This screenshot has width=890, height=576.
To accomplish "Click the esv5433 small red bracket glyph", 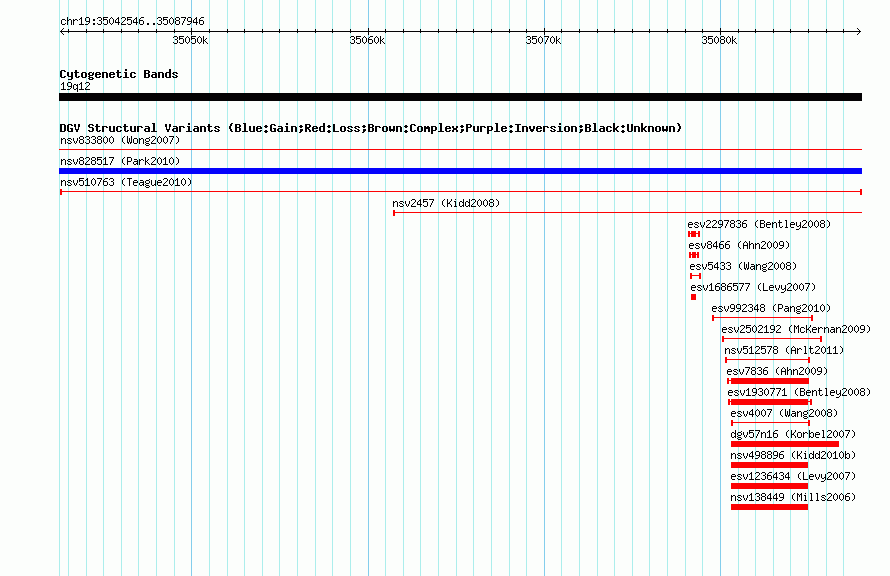I will point(695,276).
